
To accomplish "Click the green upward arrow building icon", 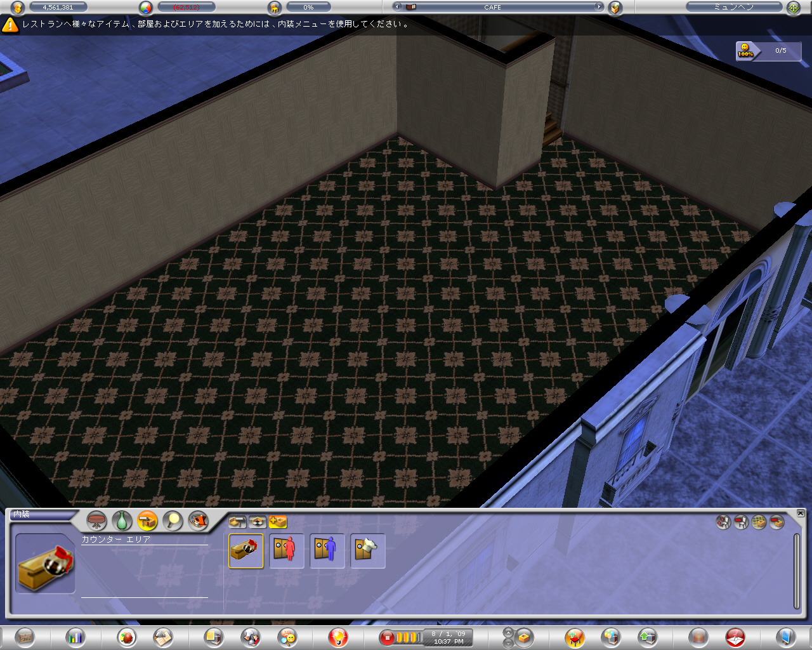I will [x=648, y=637].
